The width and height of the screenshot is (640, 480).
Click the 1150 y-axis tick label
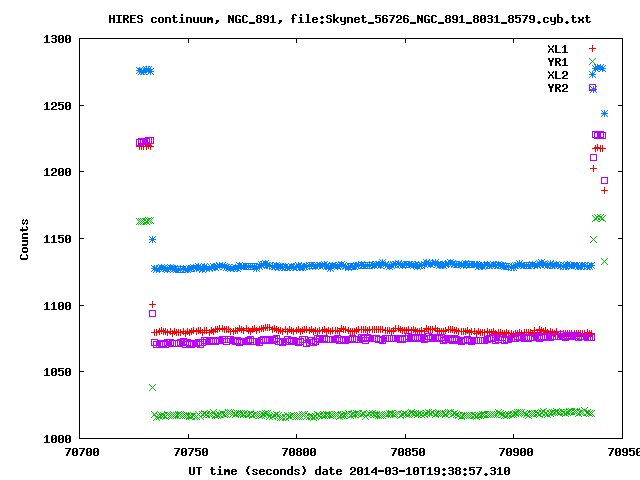coord(57,239)
